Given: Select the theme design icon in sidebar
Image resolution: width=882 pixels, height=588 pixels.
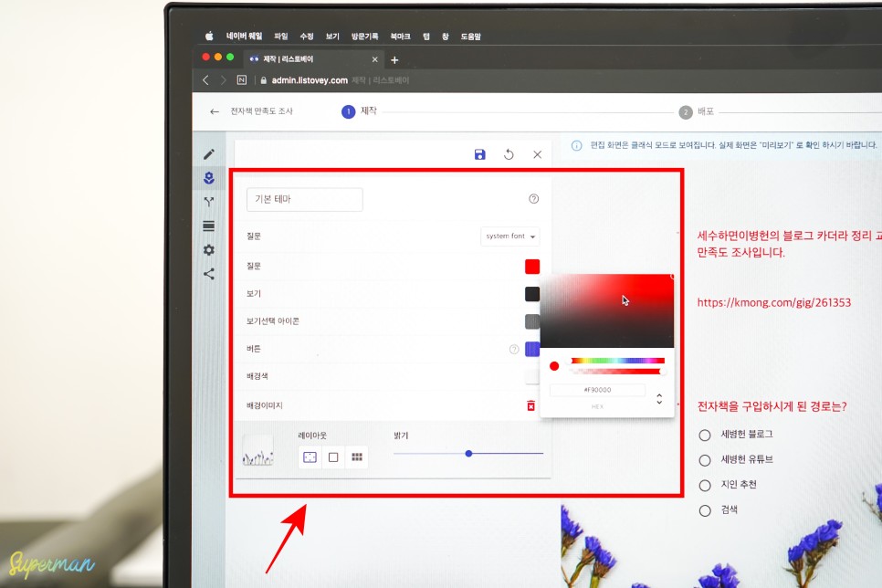Looking at the screenshot, I should tap(209, 178).
